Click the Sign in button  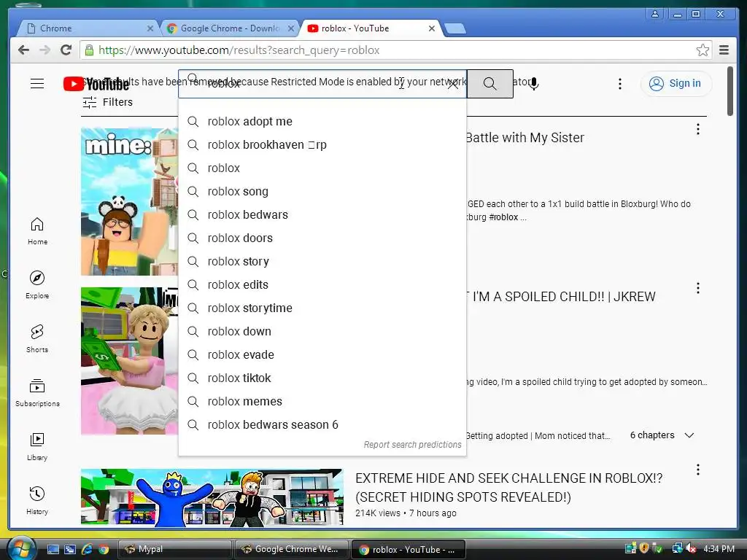point(676,84)
